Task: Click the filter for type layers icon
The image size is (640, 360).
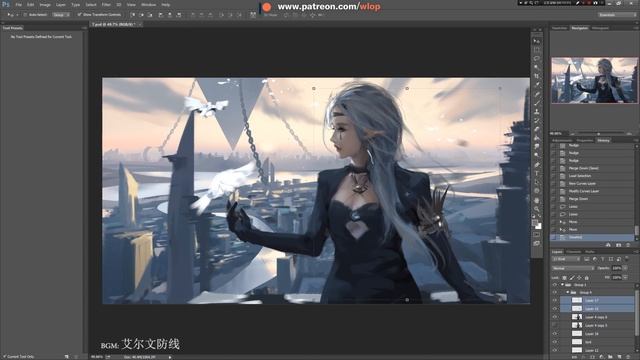Action: [x=602, y=259]
